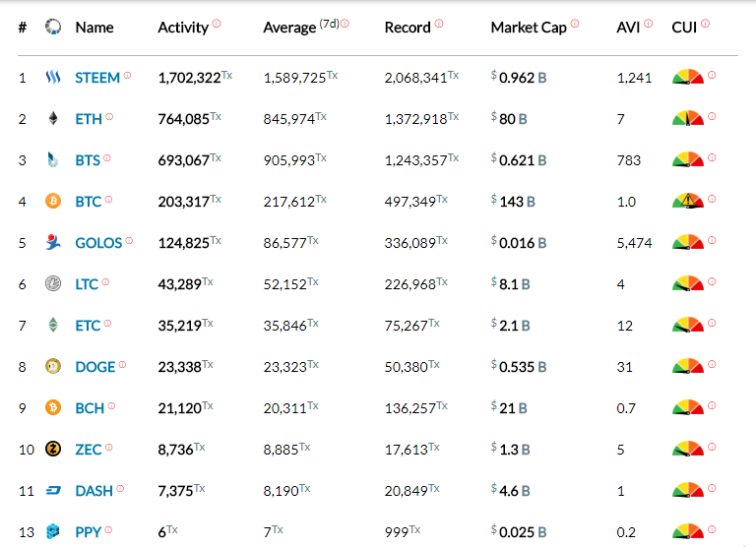
Task: Click the info icon next to GOLOS name
Action: coord(129,240)
